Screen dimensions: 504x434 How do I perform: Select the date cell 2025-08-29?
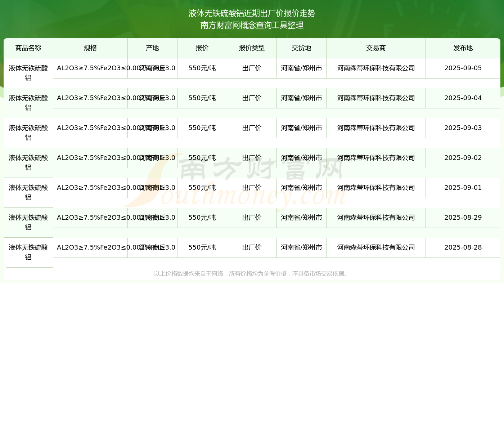click(x=463, y=218)
